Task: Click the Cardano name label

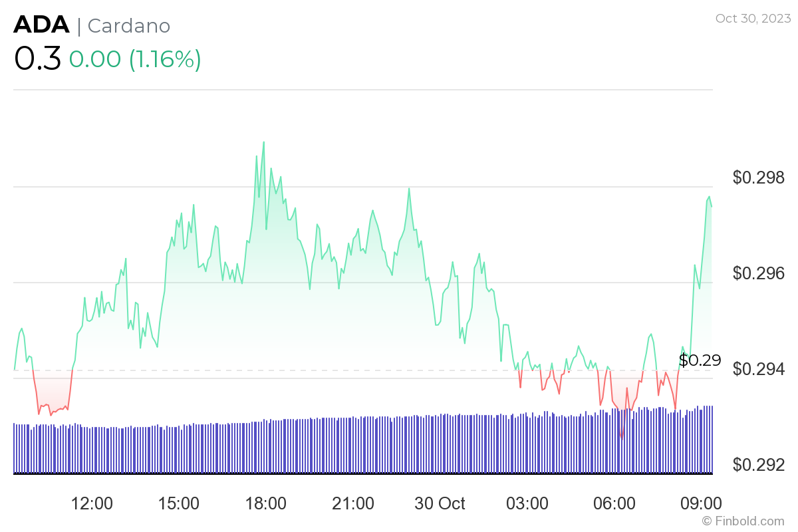Action: click(x=129, y=26)
